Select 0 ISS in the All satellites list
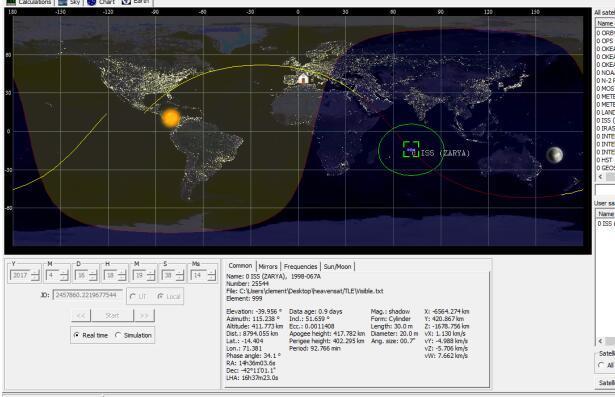The image size is (615, 397). [x=605, y=120]
